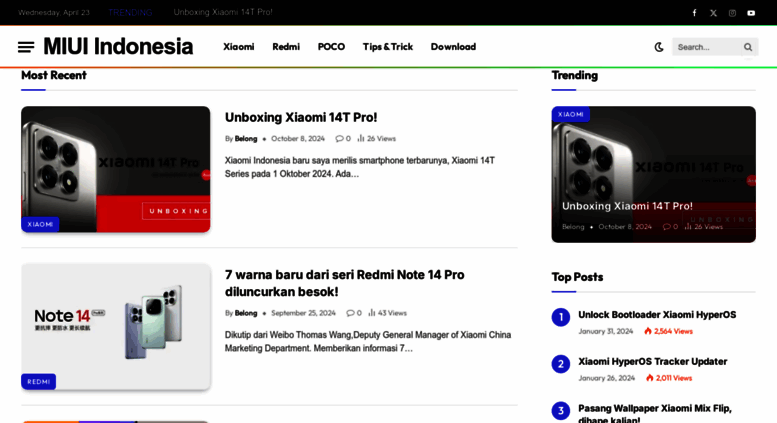777x423 pixels.
Task: Click XIAOMI badge on Trending card
Action: tap(570, 114)
